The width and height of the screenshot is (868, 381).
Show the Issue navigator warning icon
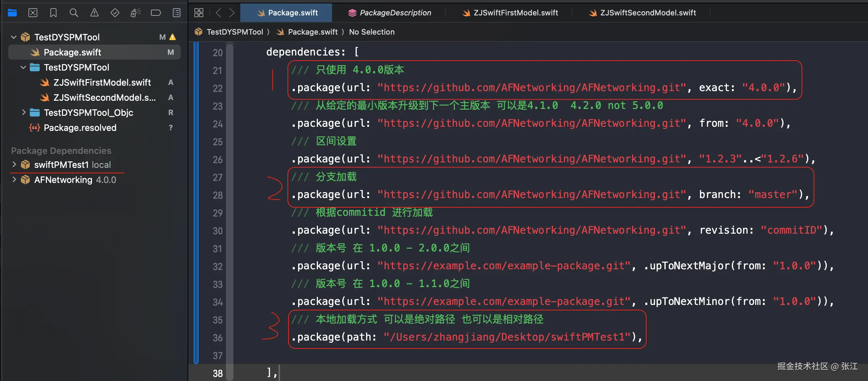94,13
